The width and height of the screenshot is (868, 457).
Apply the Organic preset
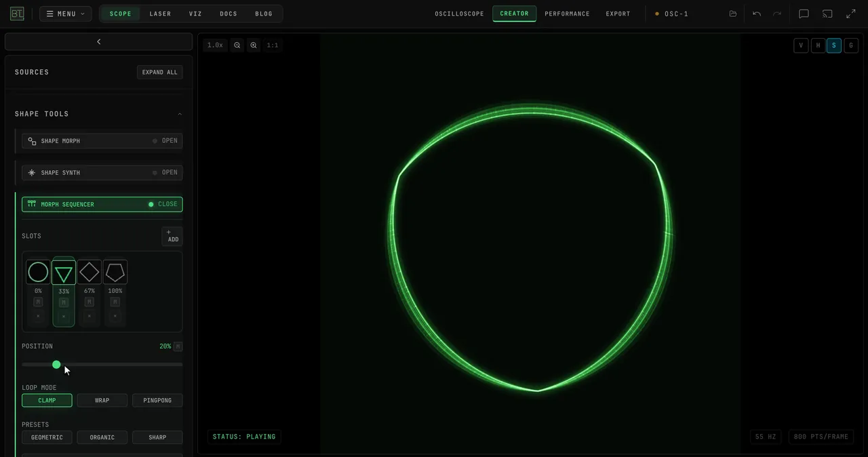pos(102,437)
